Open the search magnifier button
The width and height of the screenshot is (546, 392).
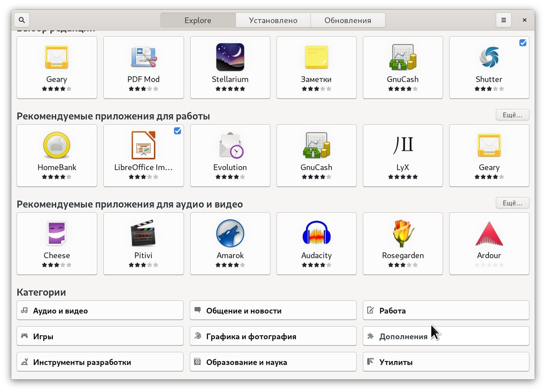pos(21,20)
